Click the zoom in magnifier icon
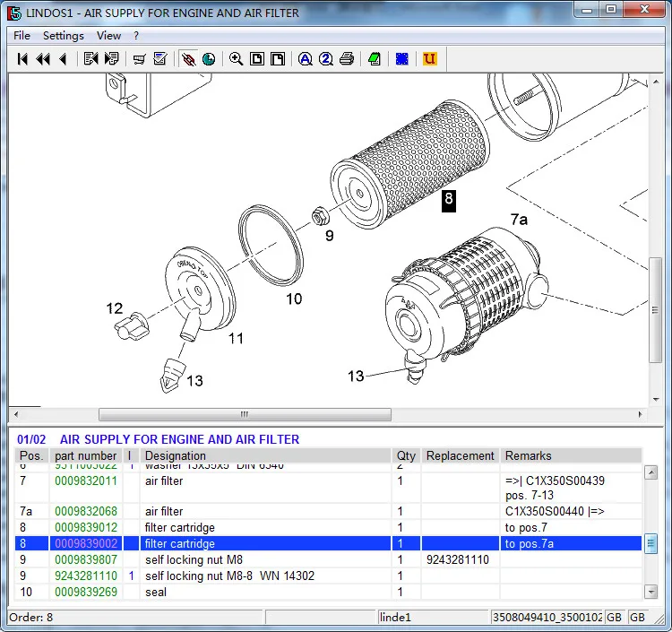 236,59
